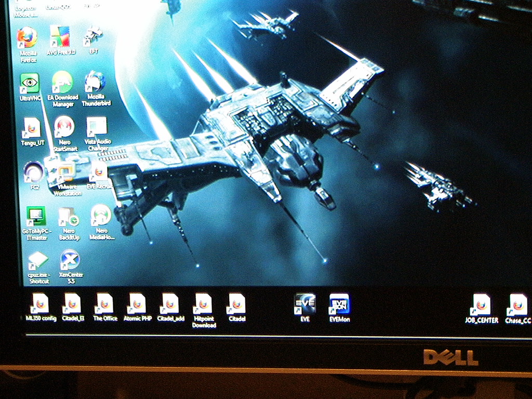532x399 pixels.
Task: Open The Office desktop shortcut
Action: (105, 308)
